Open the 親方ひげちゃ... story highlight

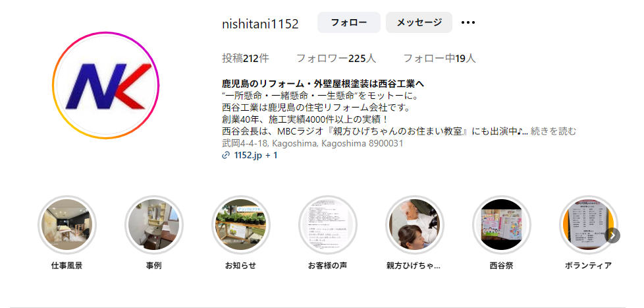(414, 224)
